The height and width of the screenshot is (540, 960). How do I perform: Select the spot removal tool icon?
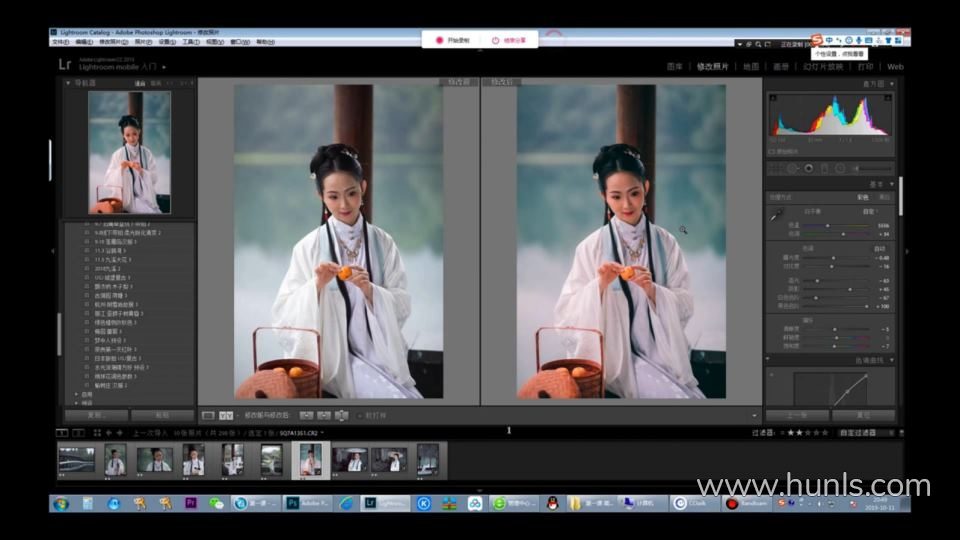pyautogui.click(x=793, y=168)
